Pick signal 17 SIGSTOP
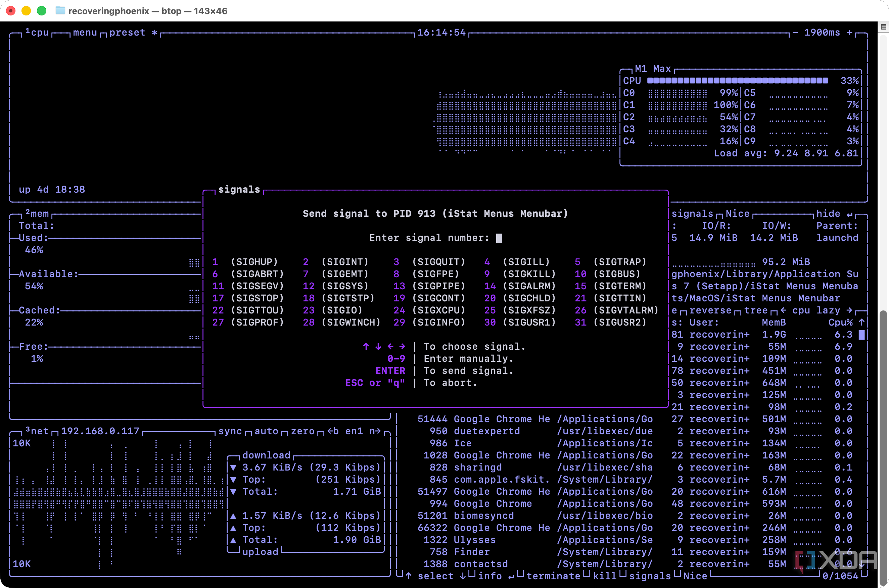The height and width of the screenshot is (588, 889). tap(248, 298)
